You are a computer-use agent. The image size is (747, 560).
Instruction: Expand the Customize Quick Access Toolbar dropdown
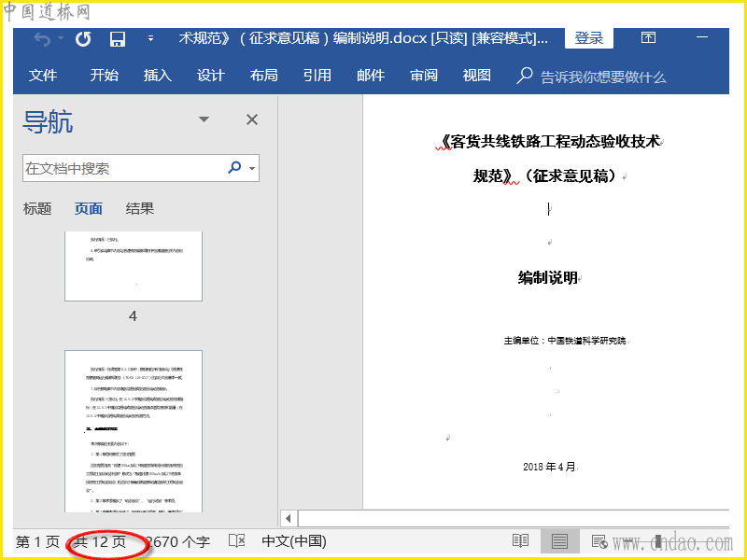tap(150, 39)
